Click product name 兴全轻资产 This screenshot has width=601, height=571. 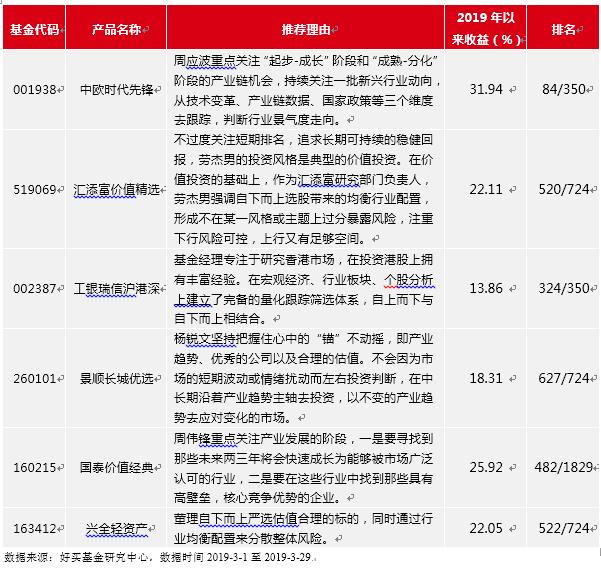click(x=117, y=529)
